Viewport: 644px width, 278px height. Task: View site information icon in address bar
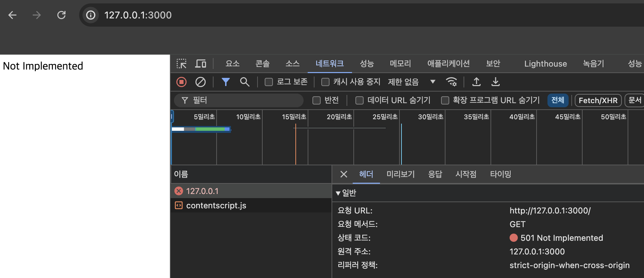[x=91, y=15]
